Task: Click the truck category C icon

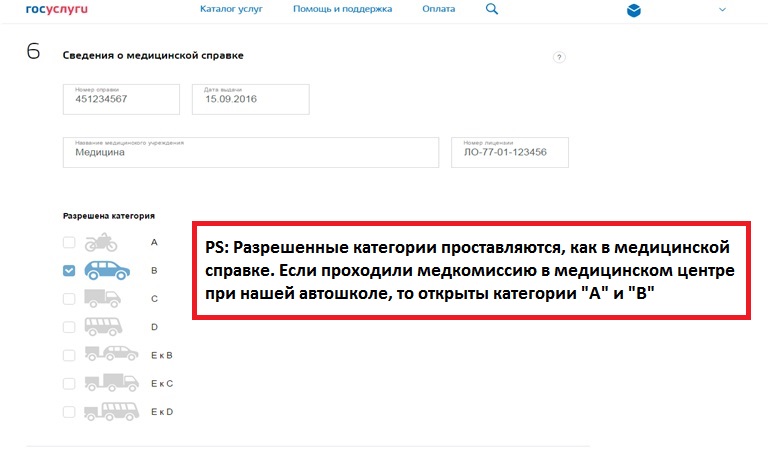Action: pos(103,298)
